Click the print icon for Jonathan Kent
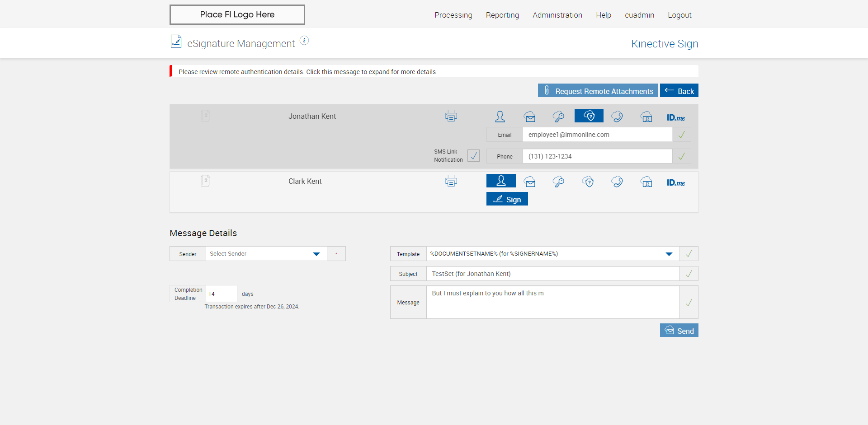This screenshot has height=425, width=868. 451,116
